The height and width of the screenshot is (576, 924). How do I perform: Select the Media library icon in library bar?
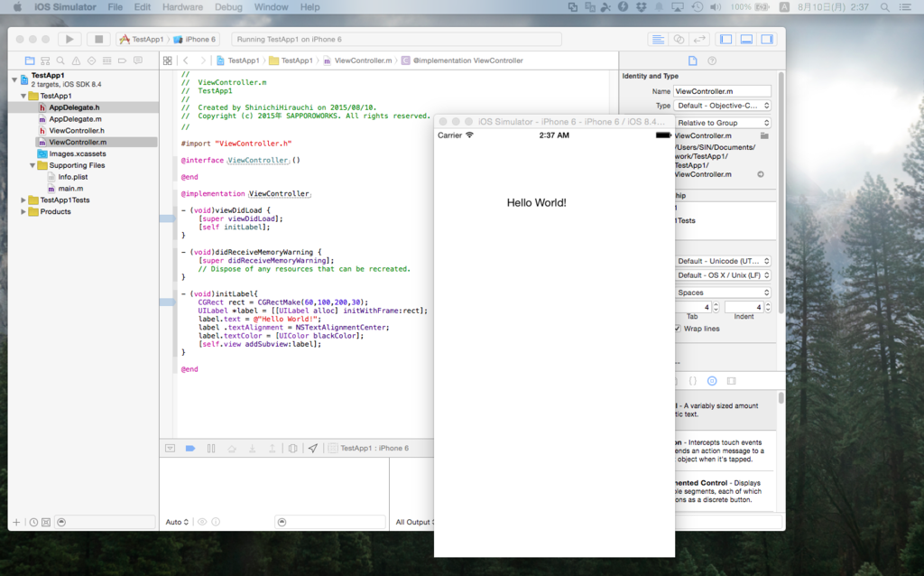point(731,382)
